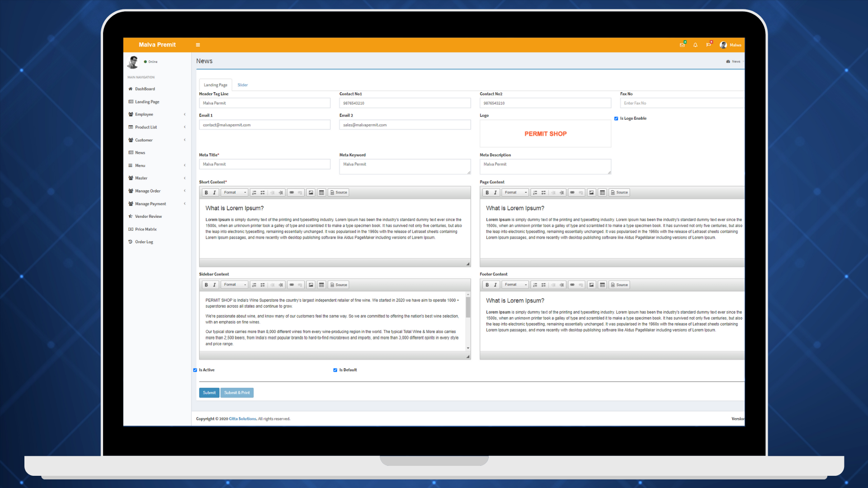The image size is (868, 488).
Task: Open News in sidebar navigation
Action: click(157, 153)
